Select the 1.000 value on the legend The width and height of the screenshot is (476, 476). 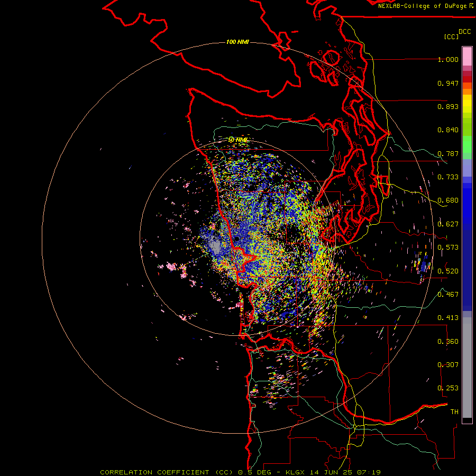click(448, 59)
